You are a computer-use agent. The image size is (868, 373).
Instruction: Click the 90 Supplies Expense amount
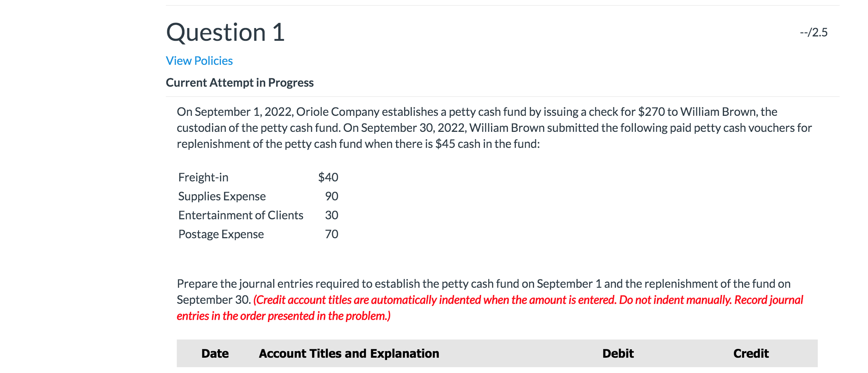coord(331,196)
